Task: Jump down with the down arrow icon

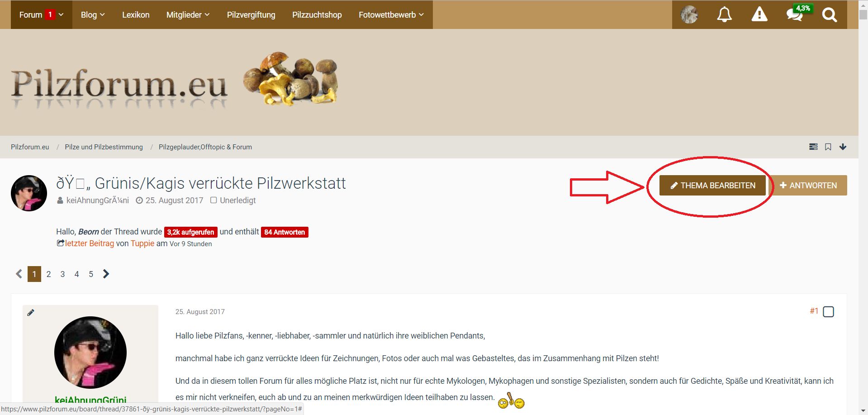Action: 843,147
